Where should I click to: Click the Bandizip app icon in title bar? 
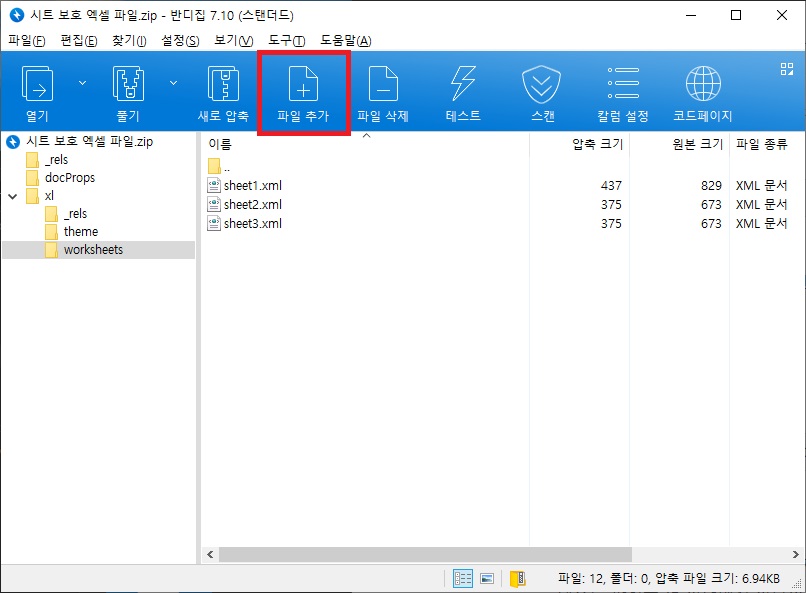pos(16,15)
